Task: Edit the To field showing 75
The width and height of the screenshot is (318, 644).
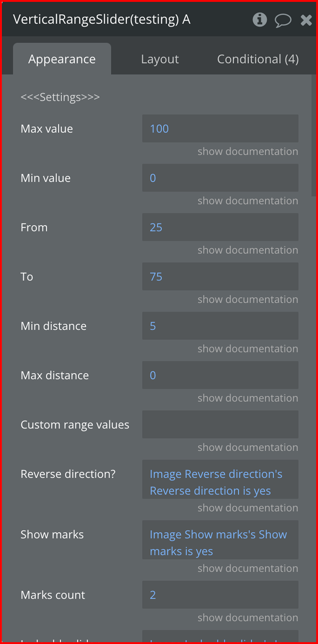Action: [220, 276]
